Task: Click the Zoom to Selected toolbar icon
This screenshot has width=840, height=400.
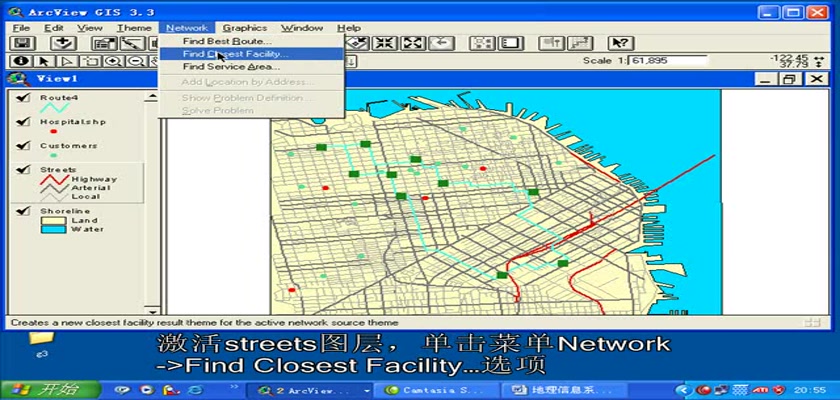Action: tap(359, 44)
